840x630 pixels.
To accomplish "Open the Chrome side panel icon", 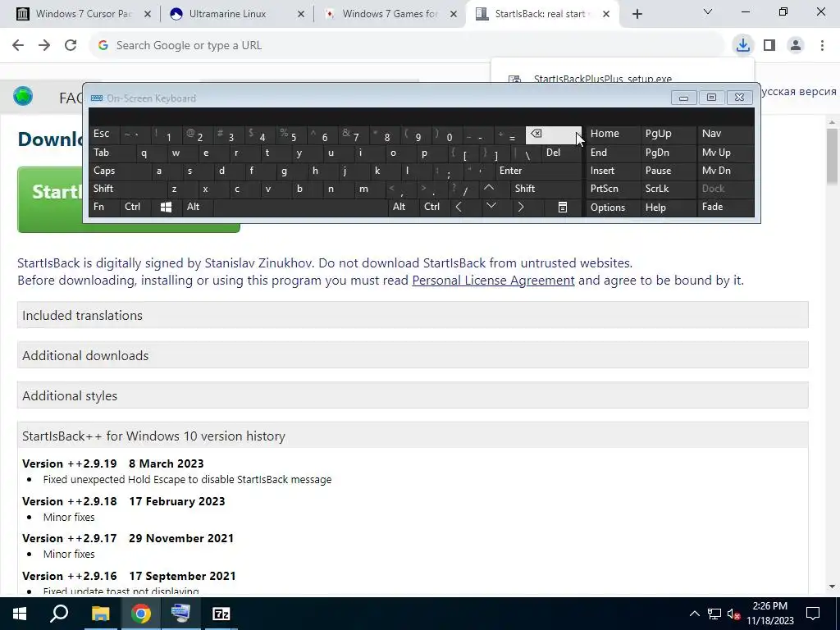I will click(769, 45).
